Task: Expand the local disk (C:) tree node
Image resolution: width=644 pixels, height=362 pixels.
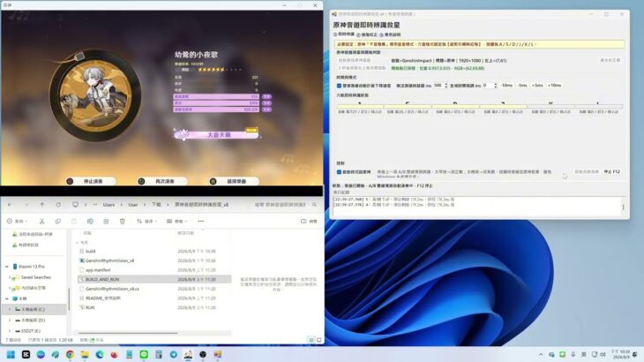Action: click(x=10, y=309)
